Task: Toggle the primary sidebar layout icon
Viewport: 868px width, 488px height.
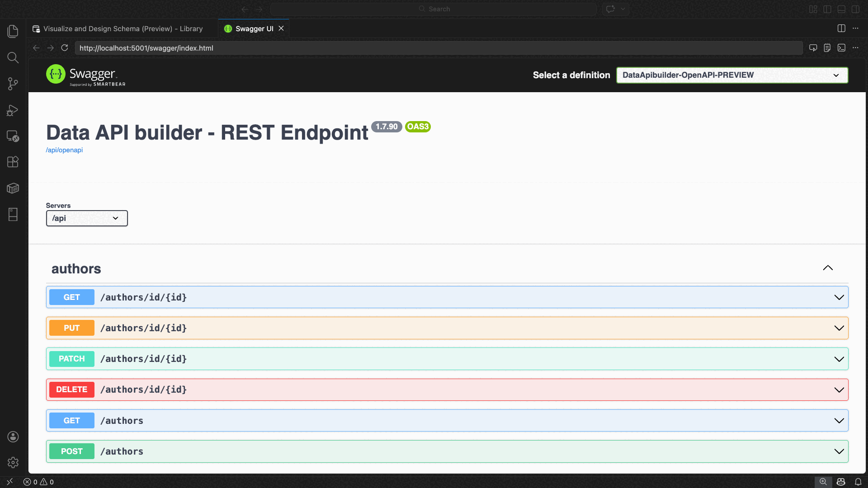Action: coord(827,9)
